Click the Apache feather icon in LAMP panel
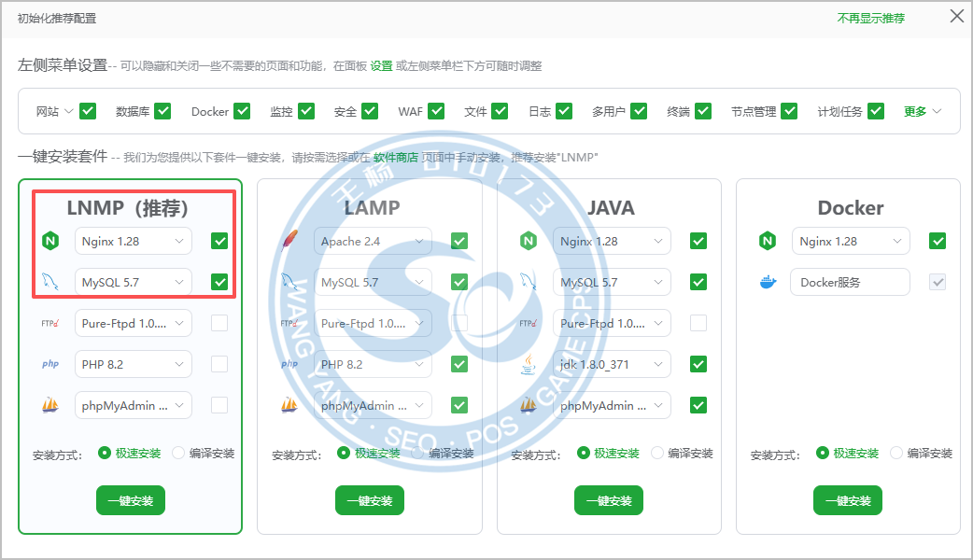Viewport: 973px width, 560px height. 289,241
